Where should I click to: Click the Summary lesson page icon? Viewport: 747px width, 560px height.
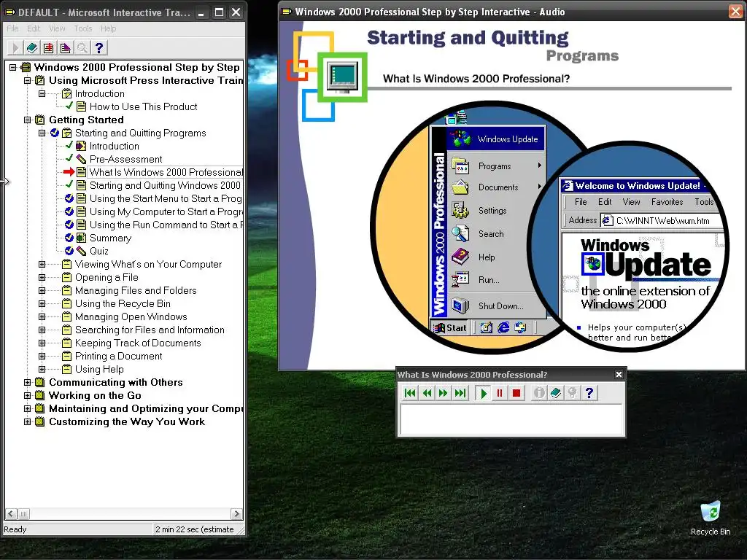tap(82, 238)
